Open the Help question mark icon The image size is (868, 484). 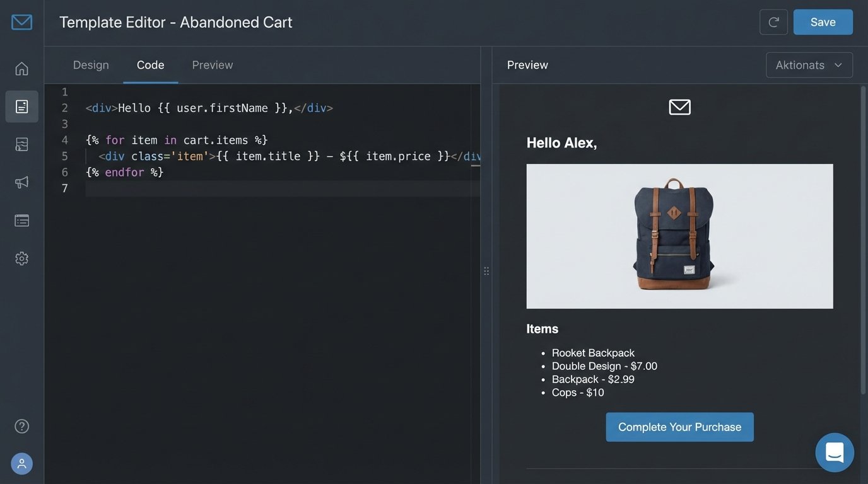tap(21, 426)
